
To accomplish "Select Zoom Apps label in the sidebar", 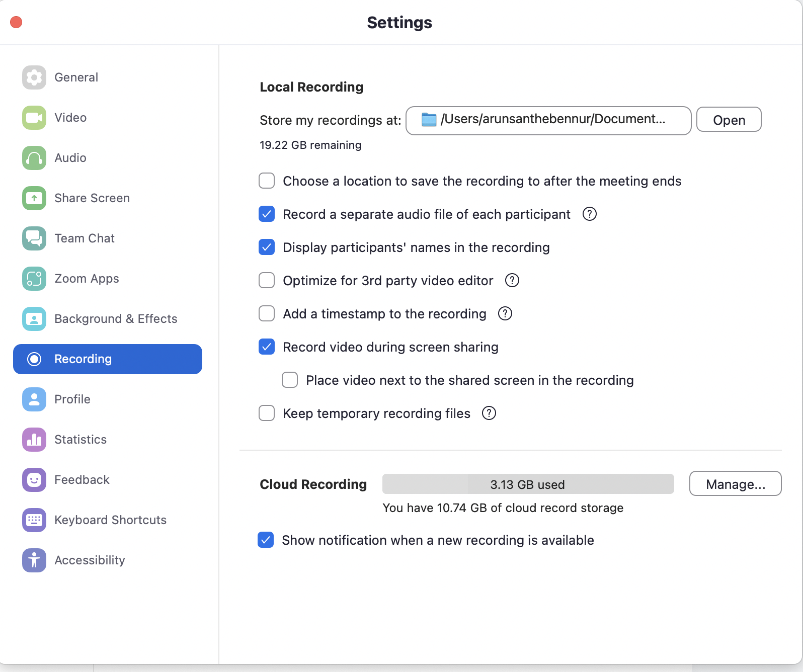I will point(87,279).
